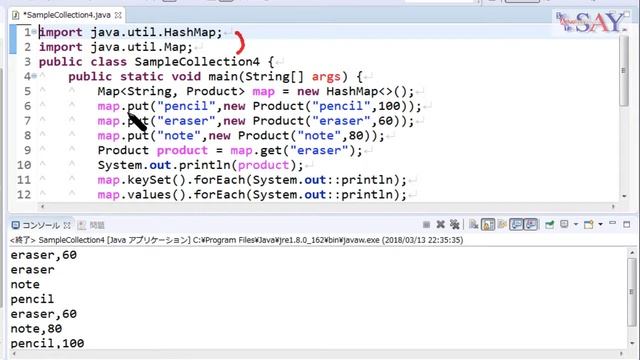Click 'keySet()' on line 11

pyautogui.click(x=156, y=180)
